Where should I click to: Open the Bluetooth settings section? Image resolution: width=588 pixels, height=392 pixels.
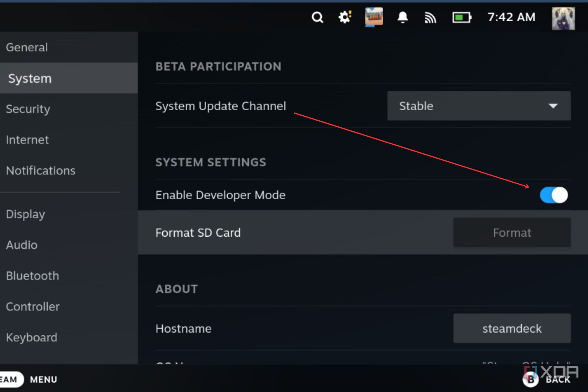coord(32,276)
